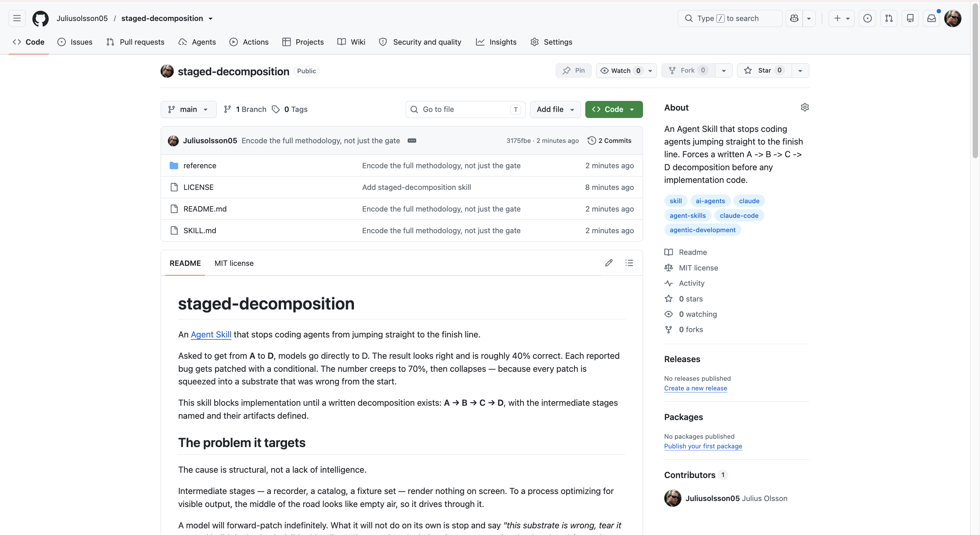
Task: Open the Copilot chat icon
Action: [794, 18]
